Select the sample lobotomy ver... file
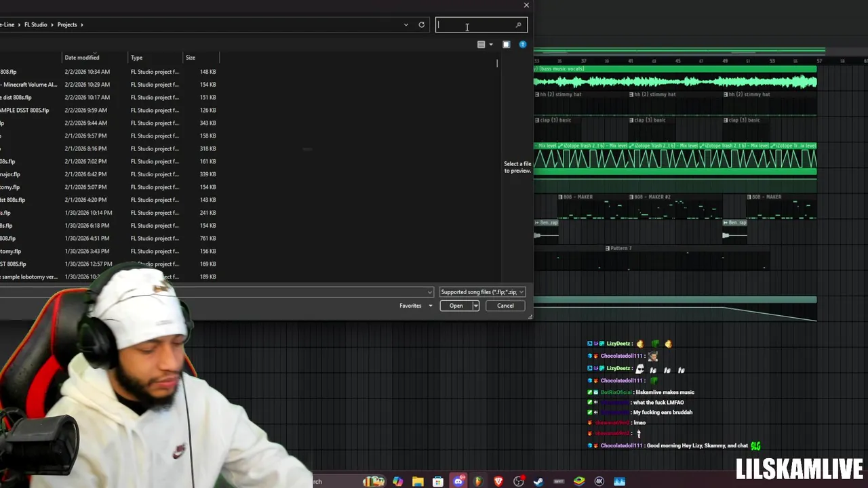This screenshot has height=488, width=868. tap(108, 277)
